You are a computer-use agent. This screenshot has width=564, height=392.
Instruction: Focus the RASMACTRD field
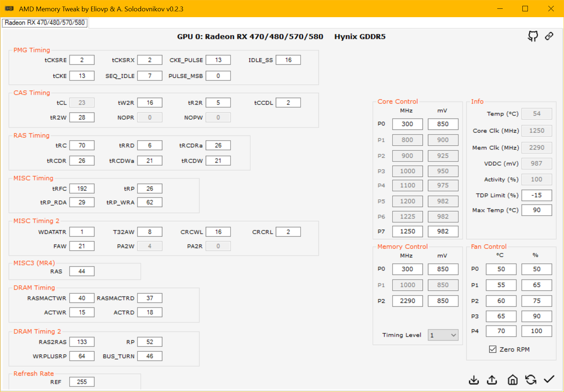tap(150, 298)
